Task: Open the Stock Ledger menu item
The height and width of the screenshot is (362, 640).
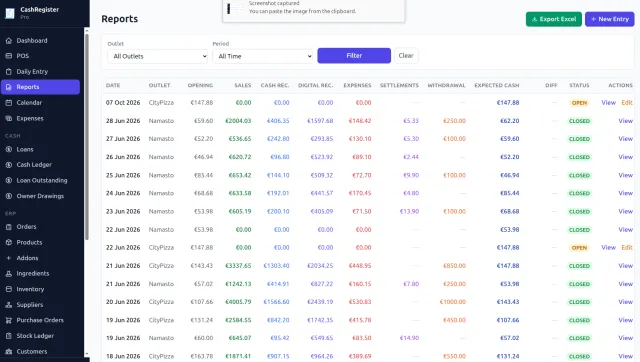Action: click(x=40, y=336)
